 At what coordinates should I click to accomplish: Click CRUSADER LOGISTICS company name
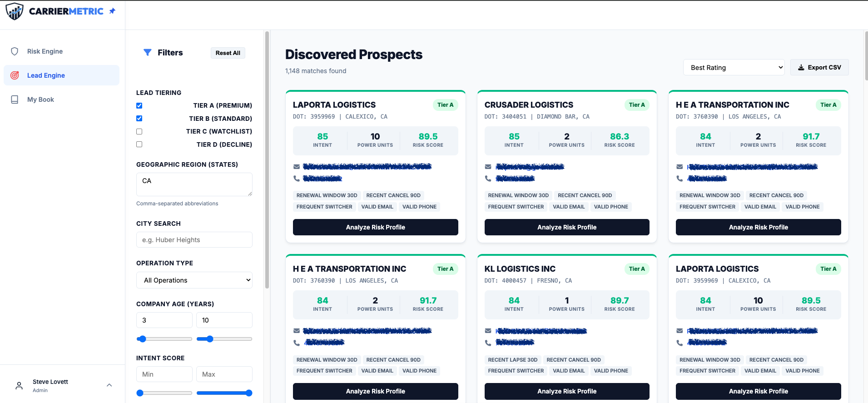tap(529, 105)
